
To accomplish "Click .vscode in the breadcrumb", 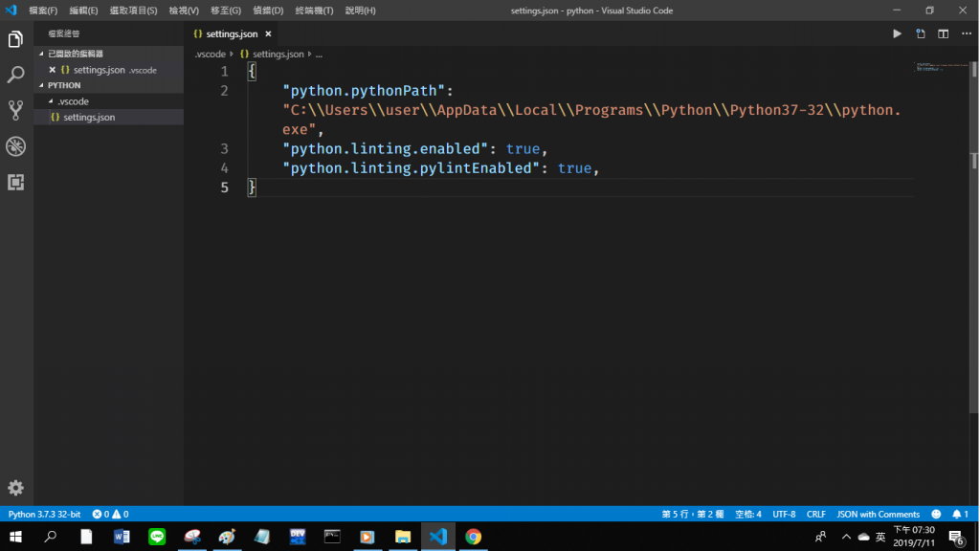I will [210, 55].
